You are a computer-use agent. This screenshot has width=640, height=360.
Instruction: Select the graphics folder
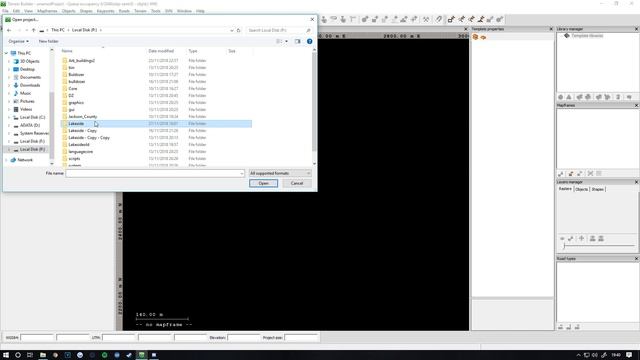[76, 102]
